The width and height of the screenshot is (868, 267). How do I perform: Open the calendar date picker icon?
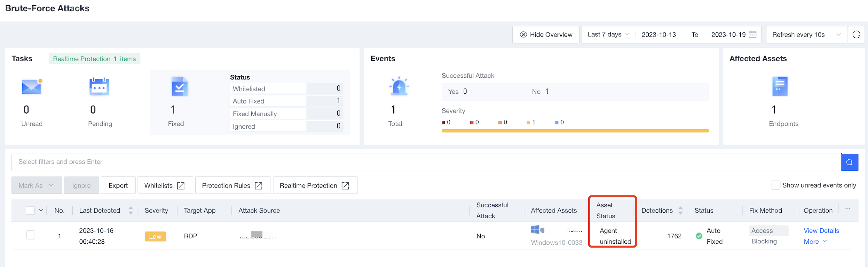point(752,35)
